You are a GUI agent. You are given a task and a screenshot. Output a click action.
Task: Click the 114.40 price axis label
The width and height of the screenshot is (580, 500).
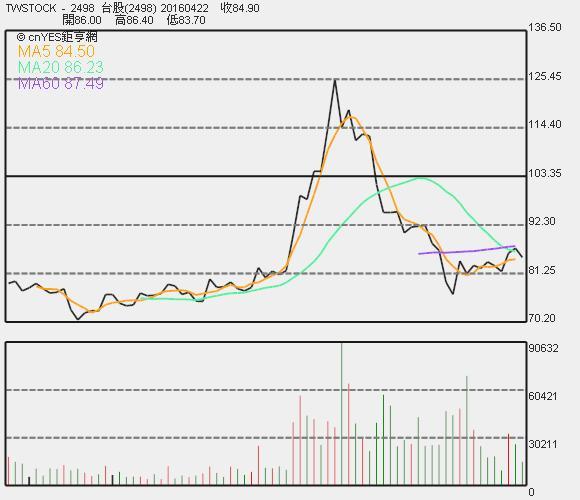tap(544, 124)
